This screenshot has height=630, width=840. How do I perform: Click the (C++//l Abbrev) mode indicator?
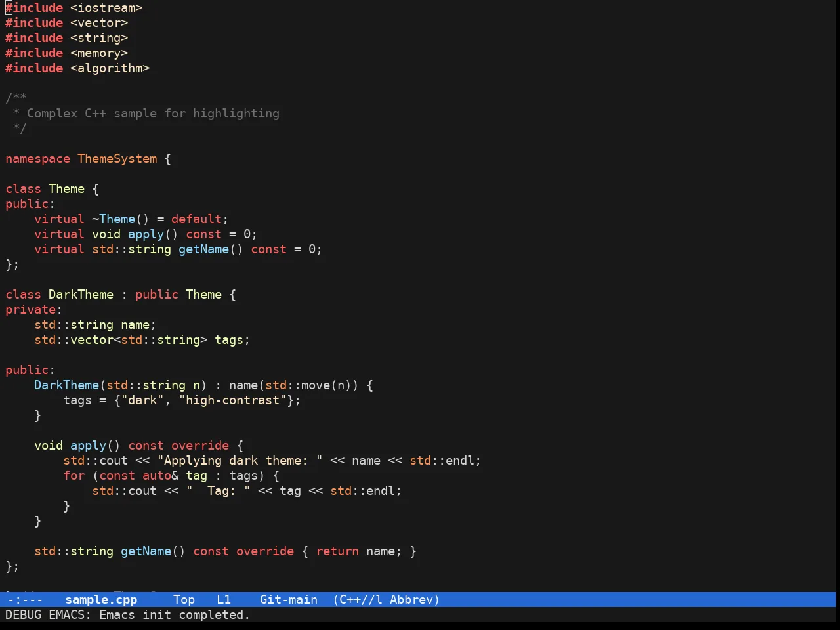(x=387, y=599)
